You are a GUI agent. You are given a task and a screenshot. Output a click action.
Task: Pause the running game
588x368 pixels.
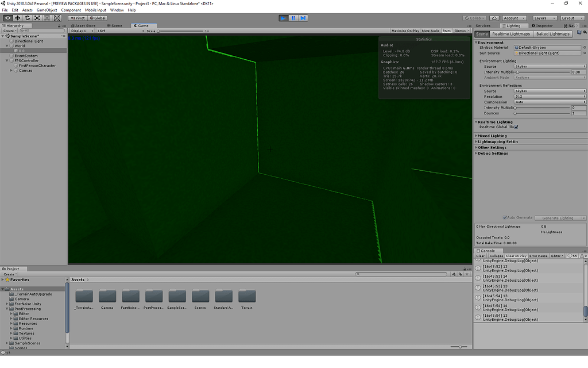[x=293, y=18]
